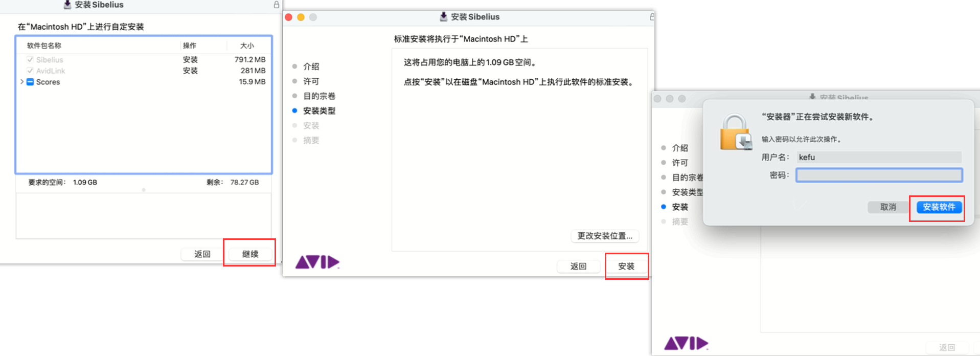Screen dimensions: 980x356
Task: Click the Avid logo in the 标准安装 window
Action: pos(317,262)
